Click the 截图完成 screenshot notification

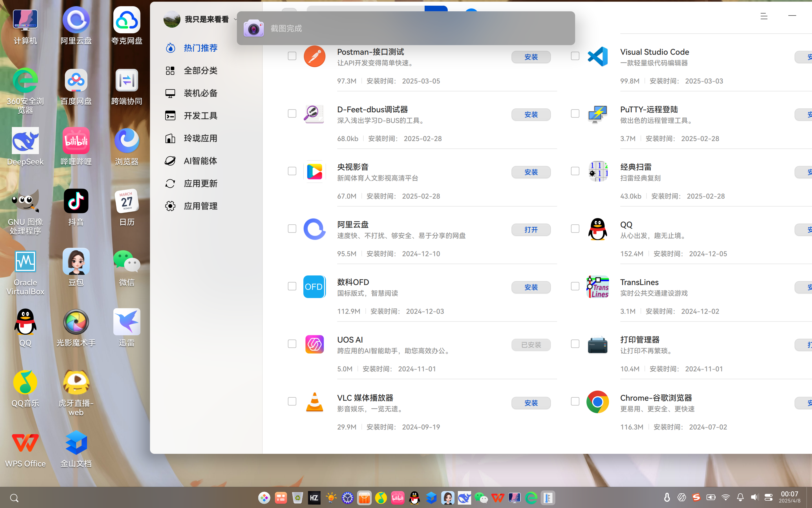[x=406, y=28]
